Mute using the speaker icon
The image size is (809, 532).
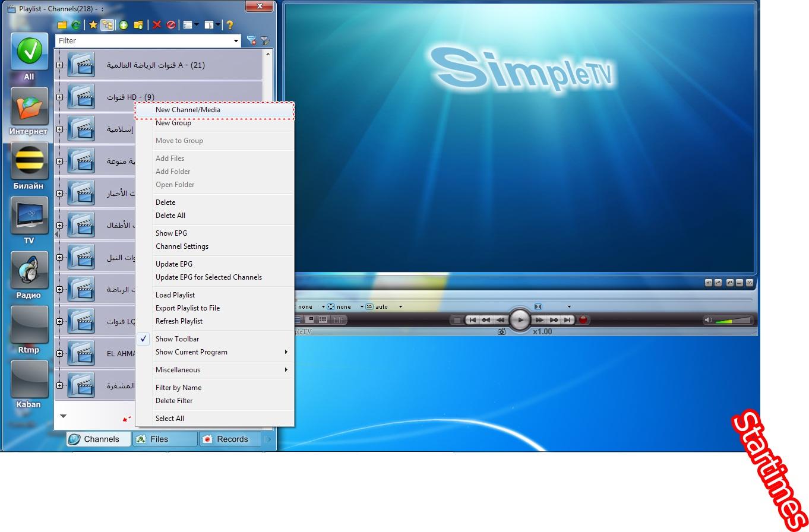coord(708,321)
